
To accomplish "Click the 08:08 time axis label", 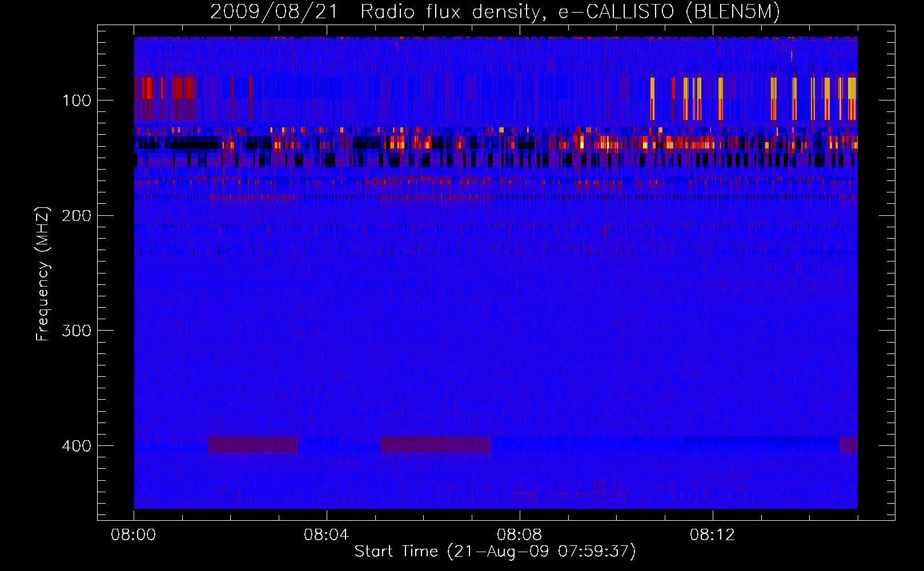I will point(520,535).
